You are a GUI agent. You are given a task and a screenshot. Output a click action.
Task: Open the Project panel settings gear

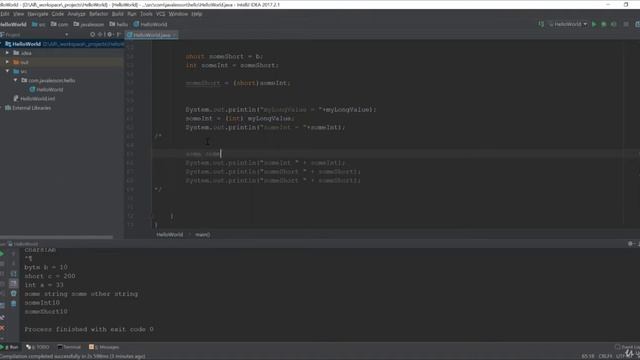[109, 35]
